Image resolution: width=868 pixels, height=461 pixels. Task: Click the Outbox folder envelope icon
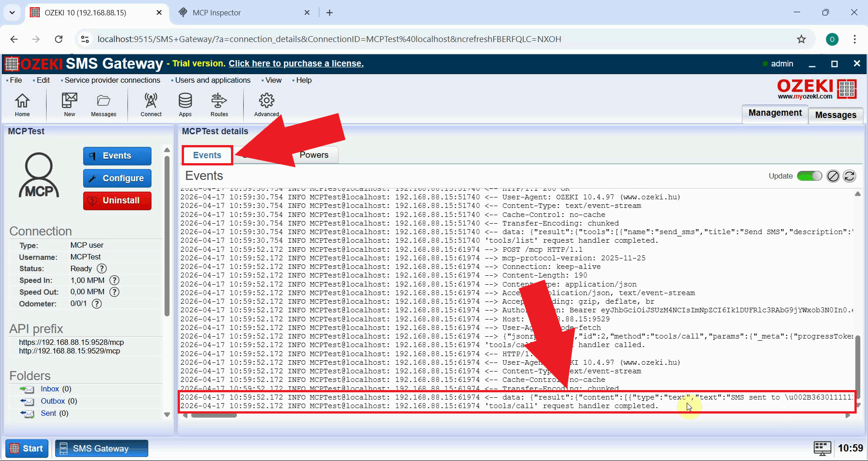[27, 401]
